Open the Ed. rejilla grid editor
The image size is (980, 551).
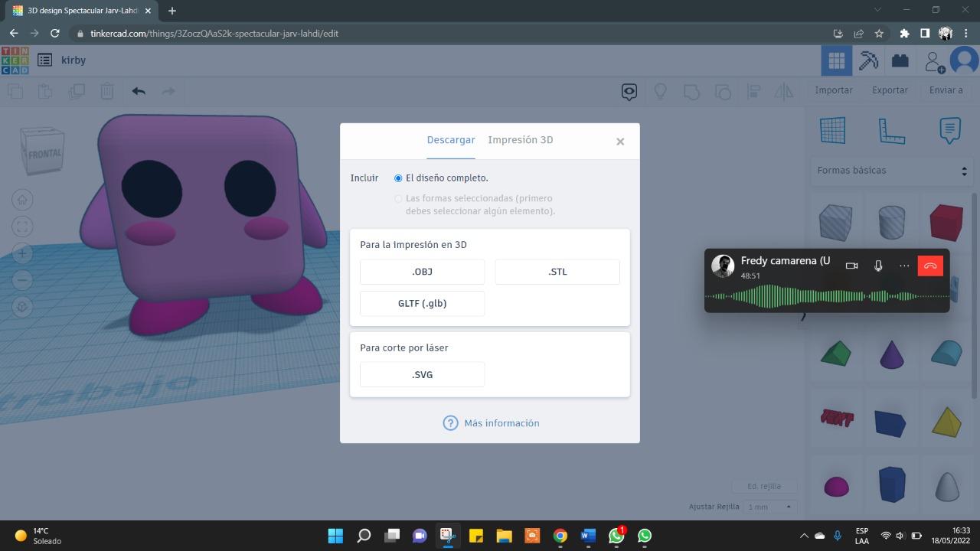click(763, 486)
